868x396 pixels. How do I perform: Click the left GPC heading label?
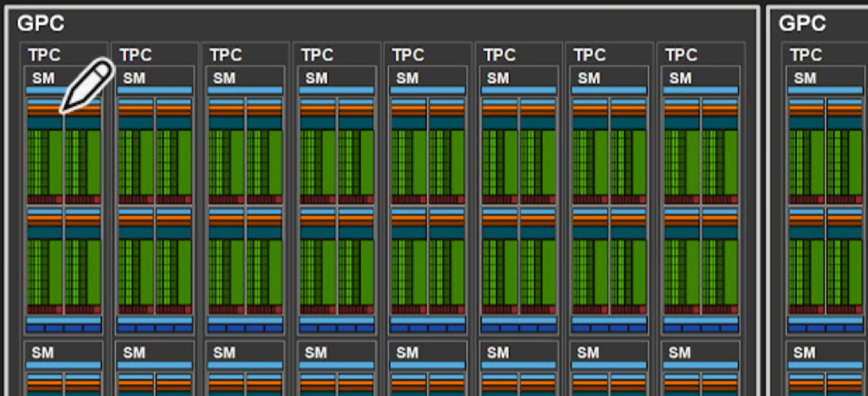click(41, 23)
